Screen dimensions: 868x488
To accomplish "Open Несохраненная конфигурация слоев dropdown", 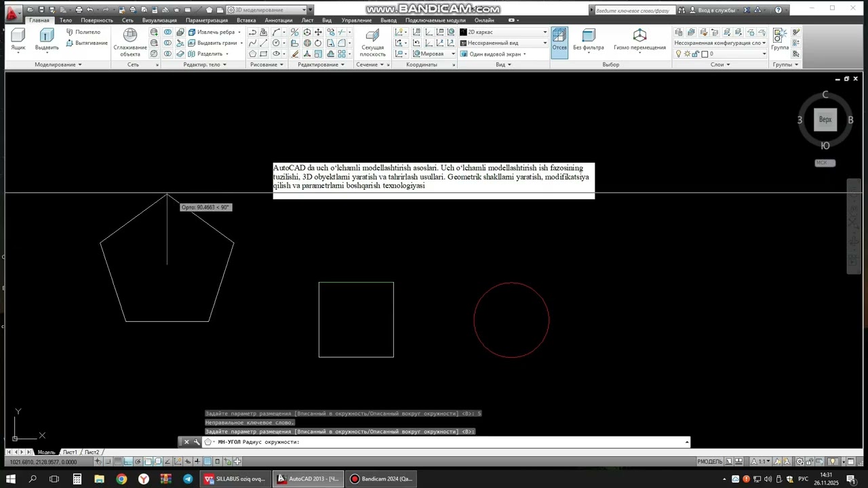I will click(x=721, y=43).
